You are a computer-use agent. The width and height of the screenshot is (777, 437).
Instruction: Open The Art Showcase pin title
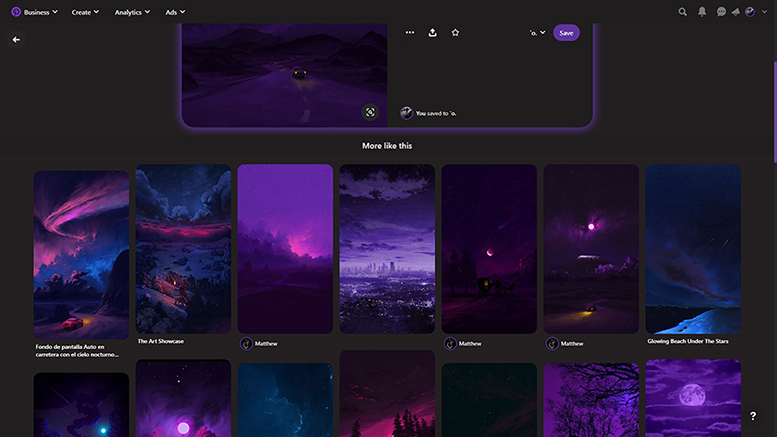coord(160,341)
